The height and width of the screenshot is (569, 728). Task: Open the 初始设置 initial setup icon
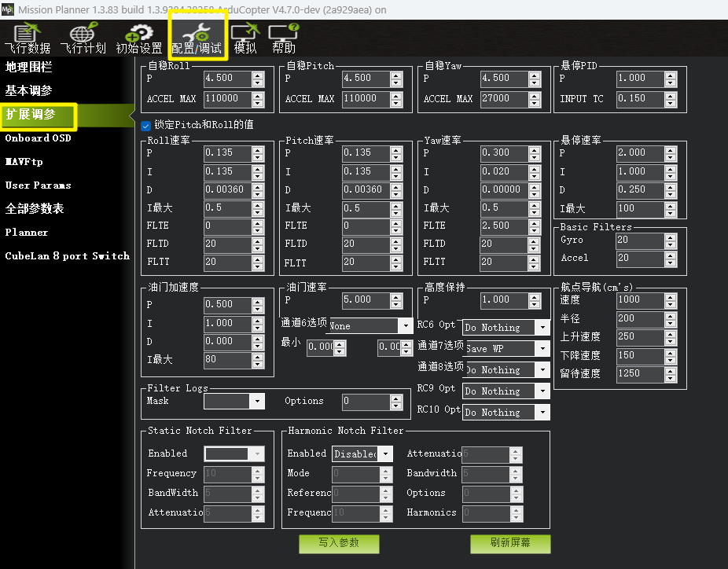[139, 39]
